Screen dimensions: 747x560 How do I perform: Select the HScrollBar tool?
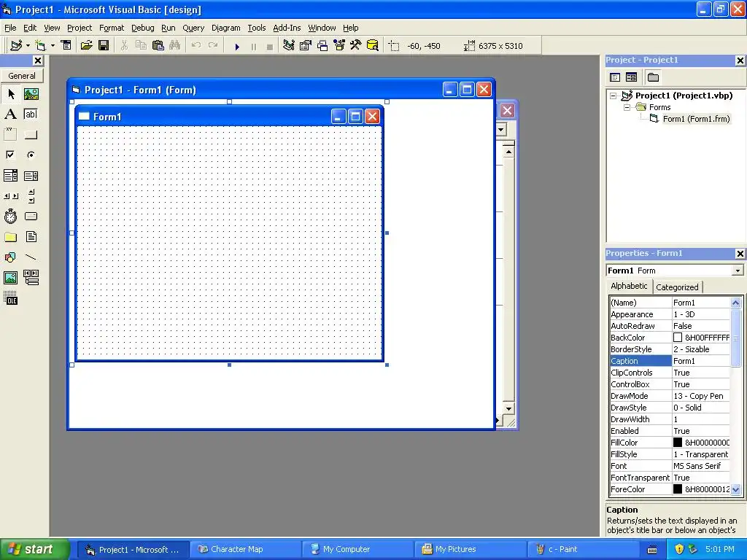11,195
